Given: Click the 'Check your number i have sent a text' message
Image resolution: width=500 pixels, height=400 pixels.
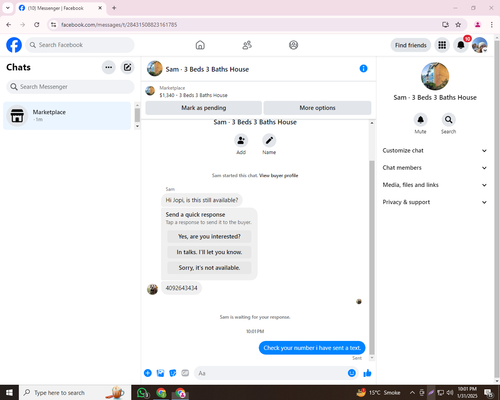Looking at the screenshot, I should tap(312, 348).
